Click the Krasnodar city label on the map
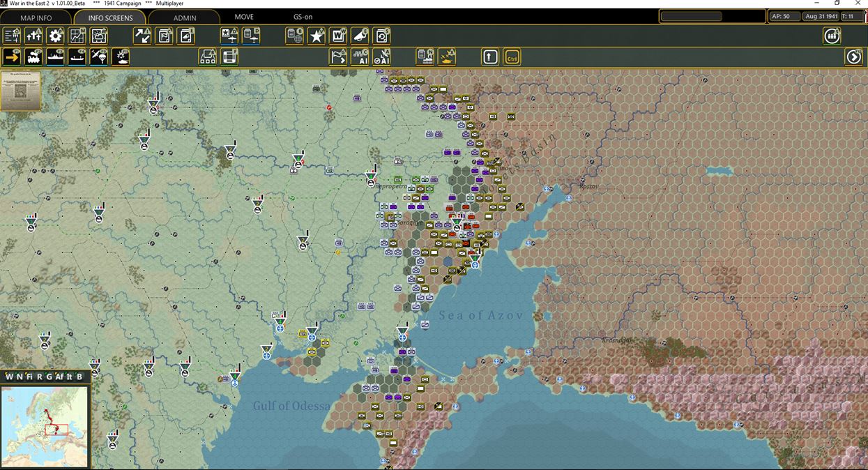The width and height of the screenshot is (868, 470). (x=618, y=340)
